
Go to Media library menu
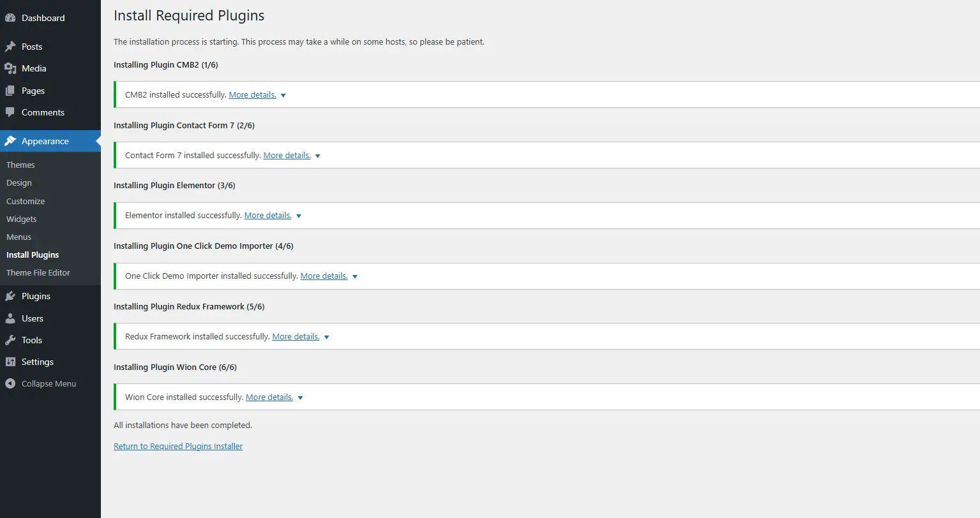(x=34, y=68)
